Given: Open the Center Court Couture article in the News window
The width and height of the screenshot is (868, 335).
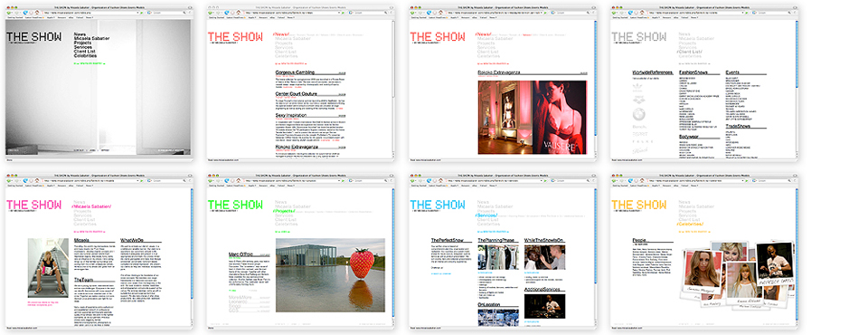Looking at the screenshot, I should pos(297,94).
